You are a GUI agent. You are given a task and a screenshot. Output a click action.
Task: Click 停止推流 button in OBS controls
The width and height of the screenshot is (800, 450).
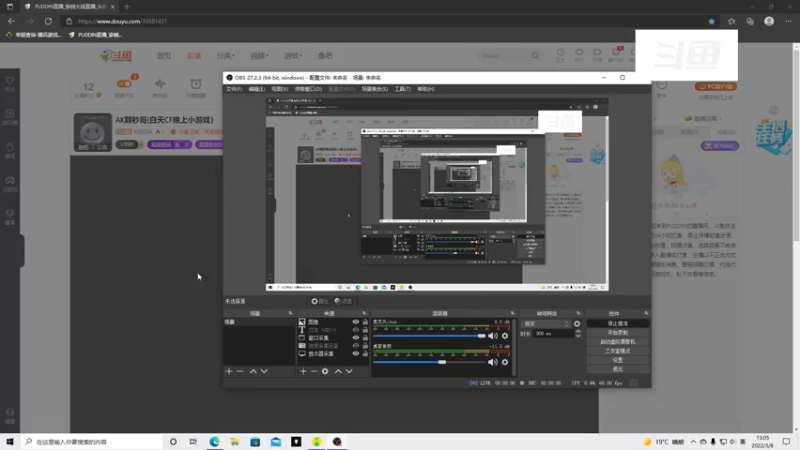point(618,323)
